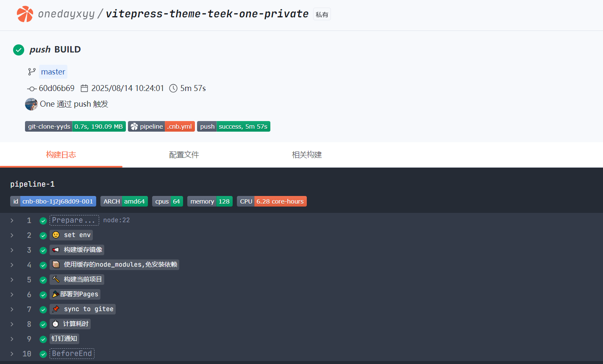The image size is (603, 364).
Task: Click the cpus 64 badge
Action: point(167,201)
